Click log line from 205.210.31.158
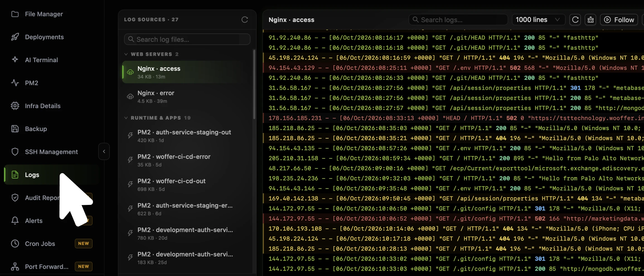644x276 pixels. point(454,158)
